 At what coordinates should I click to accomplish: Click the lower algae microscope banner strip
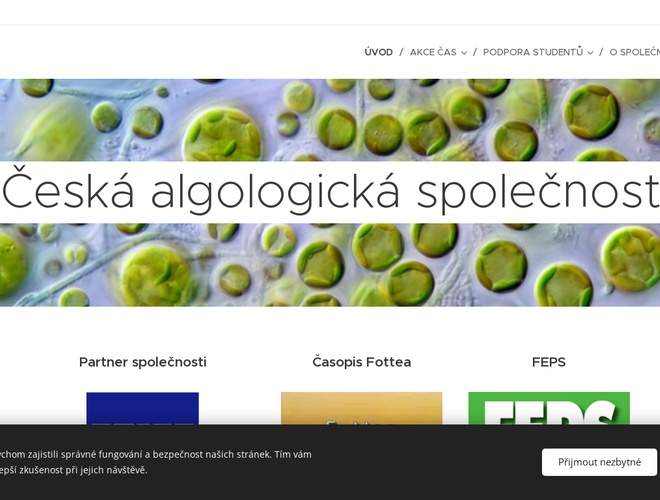pyautogui.click(x=330, y=265)
